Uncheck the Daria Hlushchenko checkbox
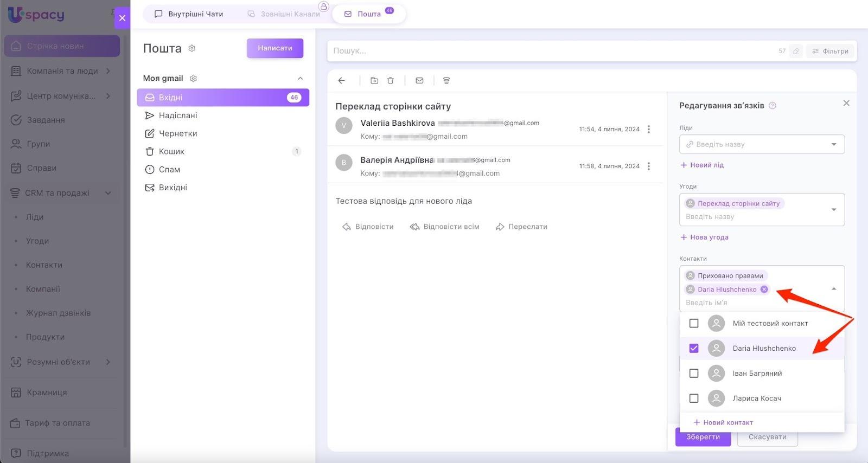Viewport: 868px width, 463px height. click(694, 349)
